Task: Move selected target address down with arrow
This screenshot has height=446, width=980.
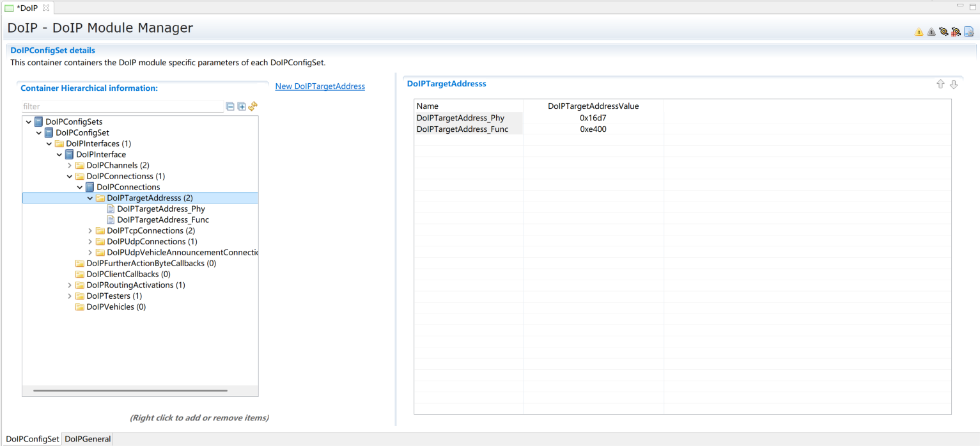Action: click(x=953, y=84)
